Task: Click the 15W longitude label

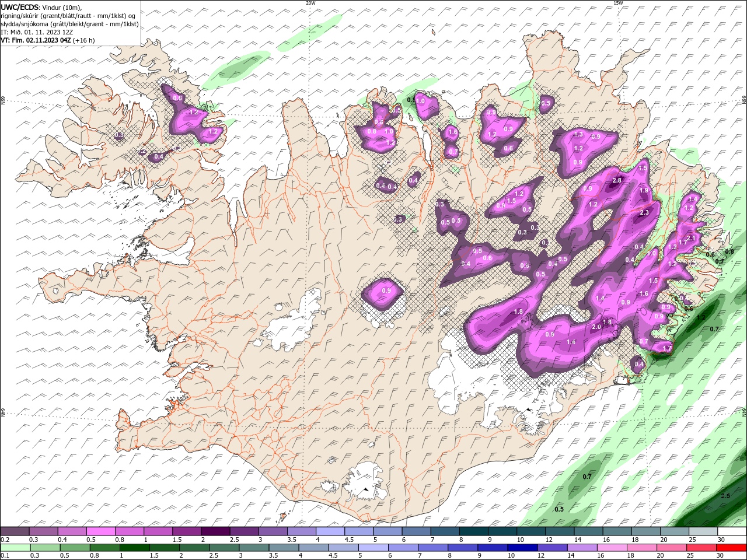Action: pyautogui.click(x=618, y=3)
